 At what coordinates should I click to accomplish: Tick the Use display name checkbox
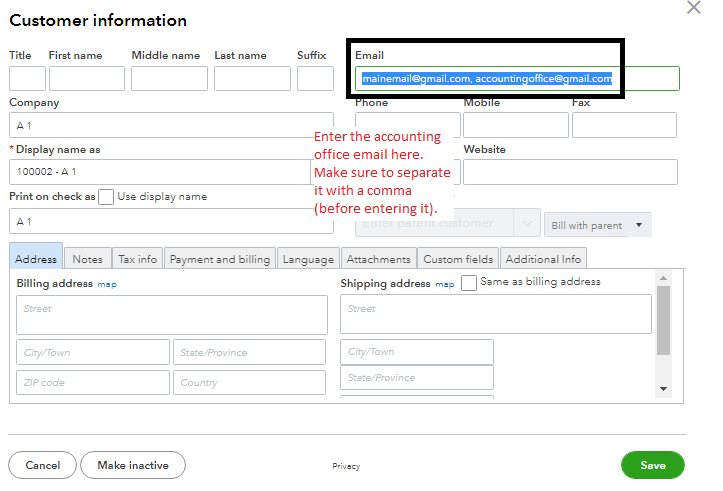(106, 197)
